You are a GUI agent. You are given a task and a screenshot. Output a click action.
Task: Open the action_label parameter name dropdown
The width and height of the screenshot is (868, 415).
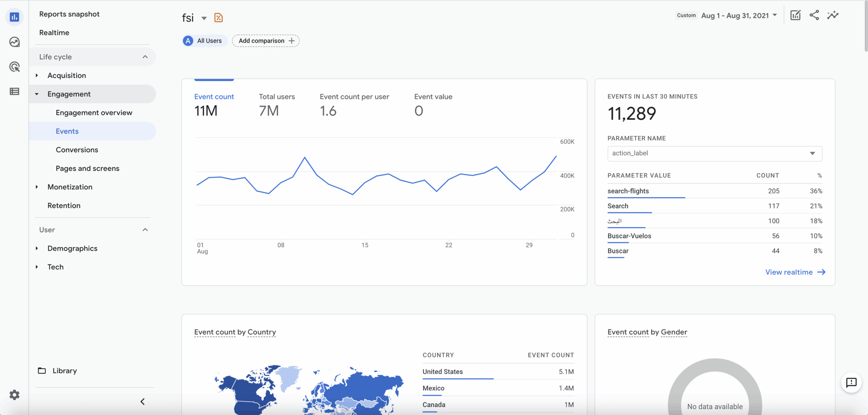715,153
